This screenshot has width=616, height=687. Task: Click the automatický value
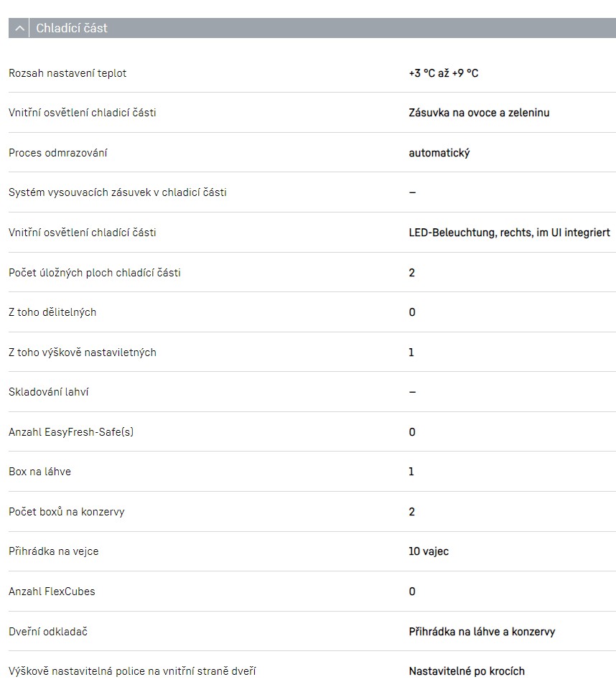tap(439, 153)
